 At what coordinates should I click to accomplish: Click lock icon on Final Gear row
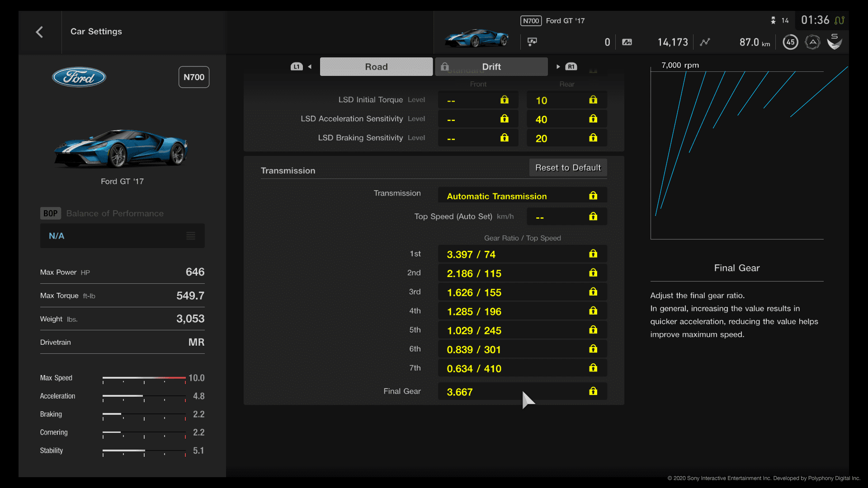tap(593, 391)
